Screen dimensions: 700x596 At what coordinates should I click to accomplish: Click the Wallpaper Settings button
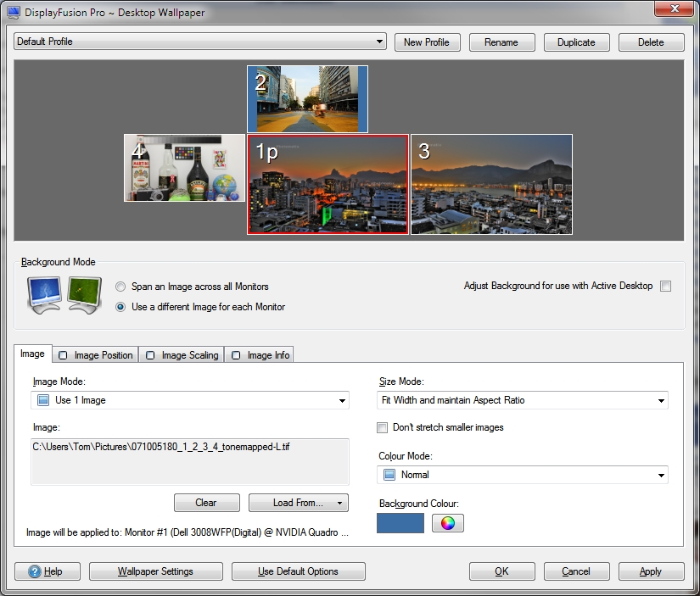click(155, 571)
